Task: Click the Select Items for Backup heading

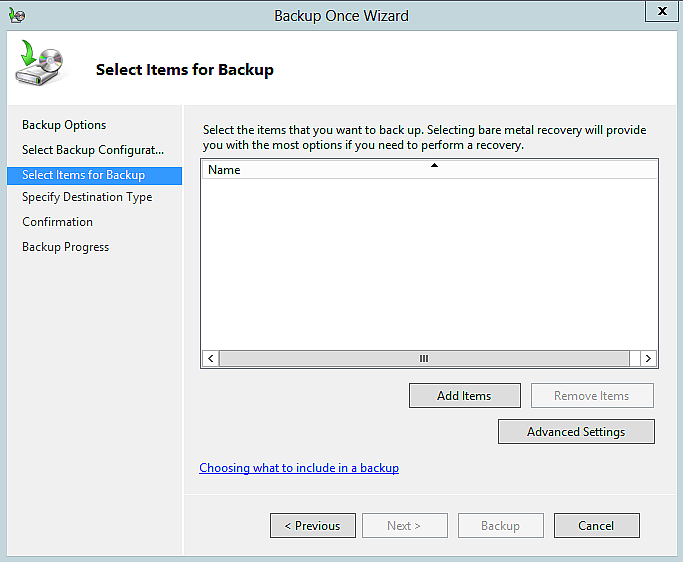Action: click(x=185, y=70)
